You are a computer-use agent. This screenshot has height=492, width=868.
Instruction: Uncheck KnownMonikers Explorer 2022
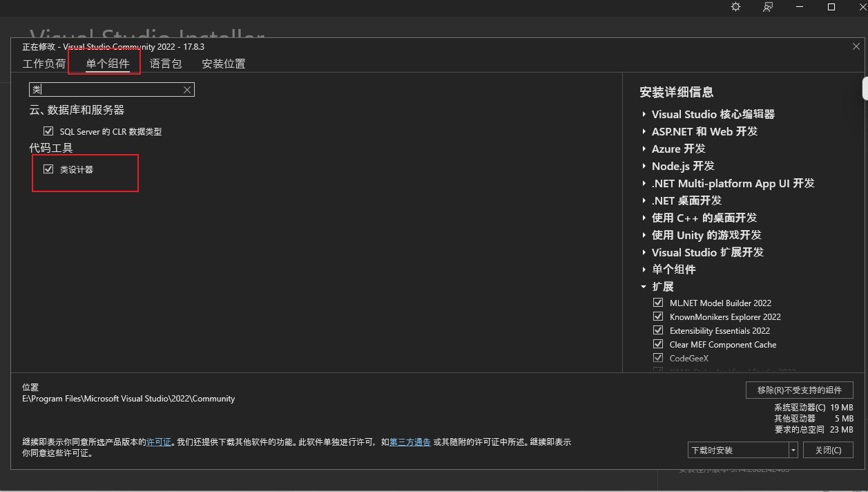[x=658, y=316]
